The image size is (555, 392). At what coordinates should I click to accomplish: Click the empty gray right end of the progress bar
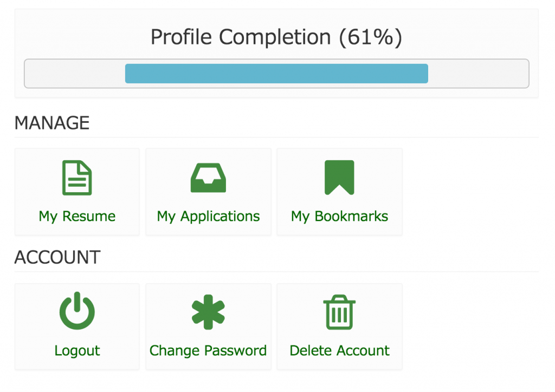[x=478, y=74]
